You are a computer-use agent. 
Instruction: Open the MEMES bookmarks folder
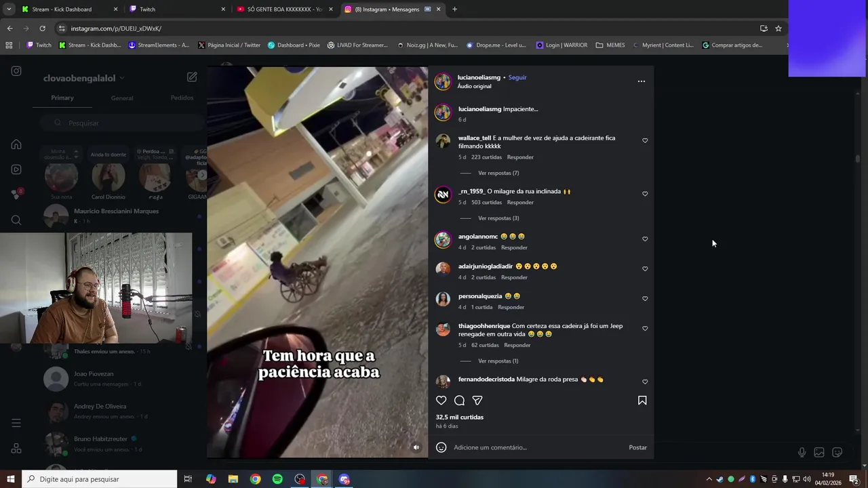point(610,45)
